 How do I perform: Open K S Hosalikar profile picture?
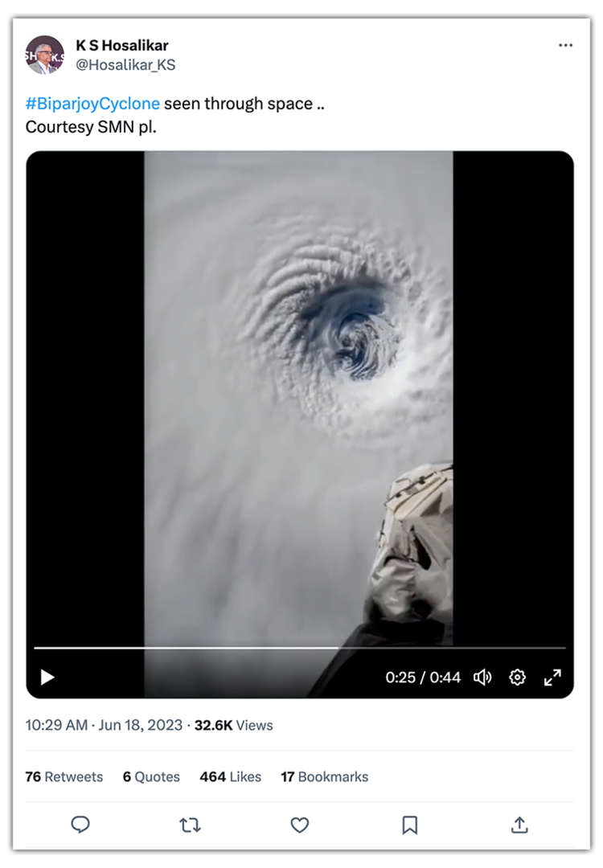tap(44, 55)
